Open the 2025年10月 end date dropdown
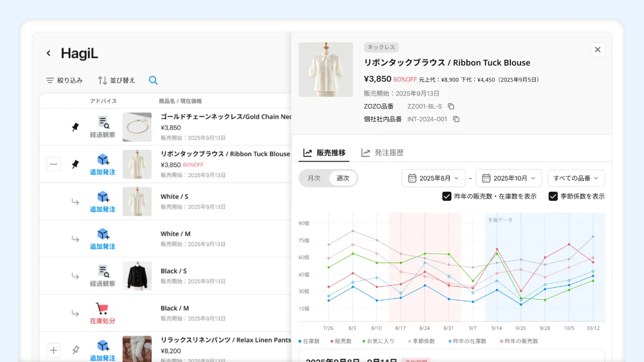Screen dimensions: 644x362 509,178
